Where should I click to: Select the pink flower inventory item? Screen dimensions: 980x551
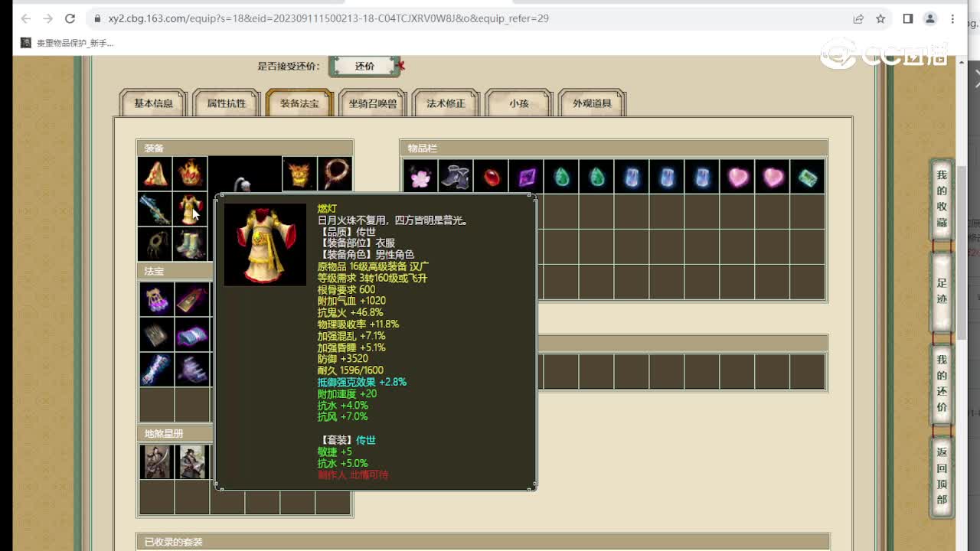pyautogui.click(x=420, y=177)
